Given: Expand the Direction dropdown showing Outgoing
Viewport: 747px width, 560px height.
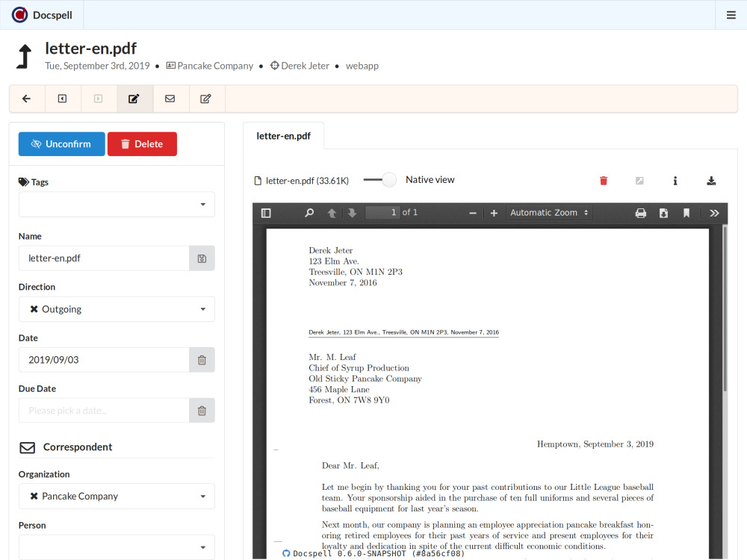Looking at the screenshot, I should pos(117,309).
